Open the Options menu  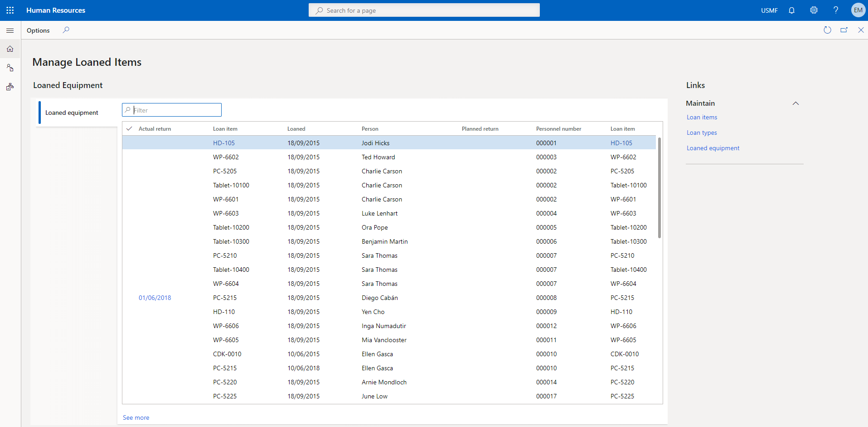[x=38, y=30]
